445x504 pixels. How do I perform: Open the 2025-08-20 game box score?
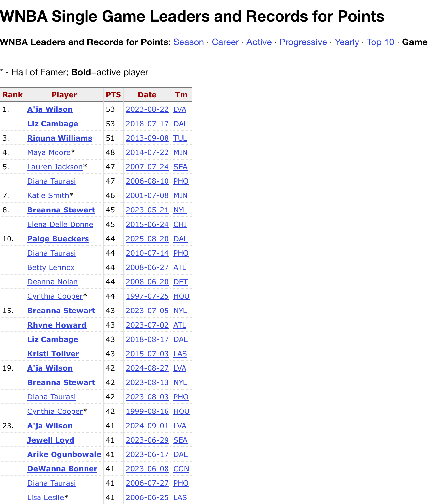147,239
